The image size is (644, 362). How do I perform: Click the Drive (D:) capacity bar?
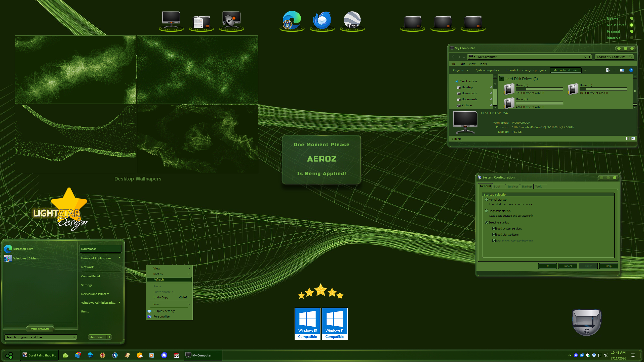pos(603,89)
